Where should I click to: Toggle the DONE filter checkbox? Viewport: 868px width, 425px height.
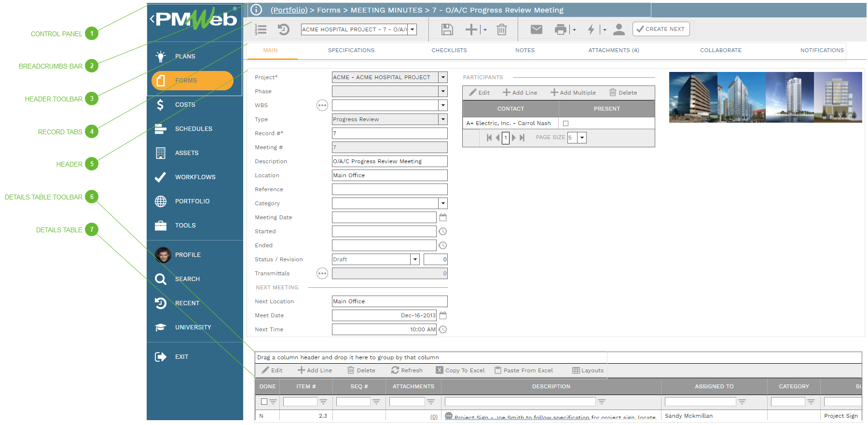click(x=264, y=401)
